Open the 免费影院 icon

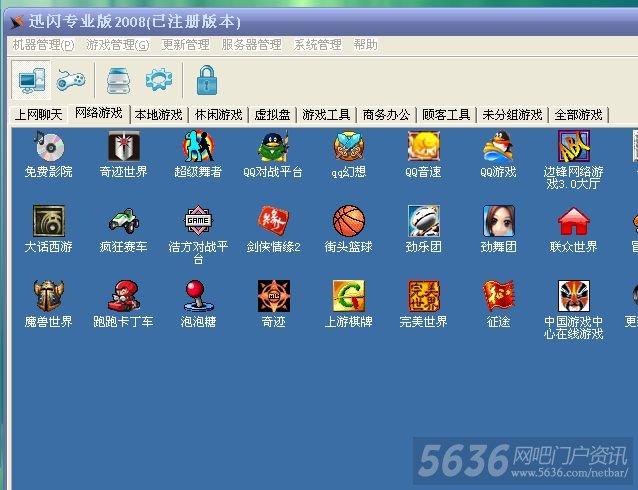[x=49, y=146]
